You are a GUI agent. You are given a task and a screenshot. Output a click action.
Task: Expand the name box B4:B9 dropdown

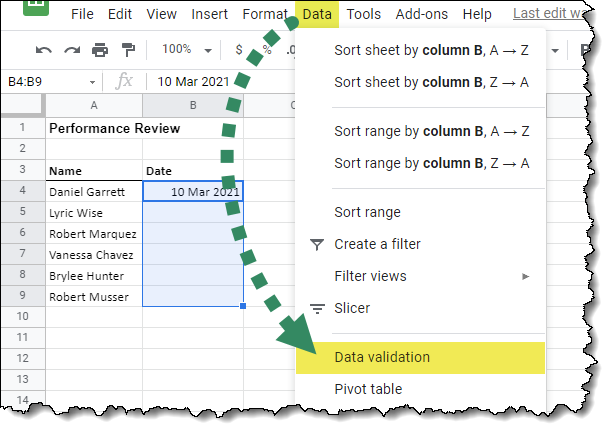tap(92, 82)
